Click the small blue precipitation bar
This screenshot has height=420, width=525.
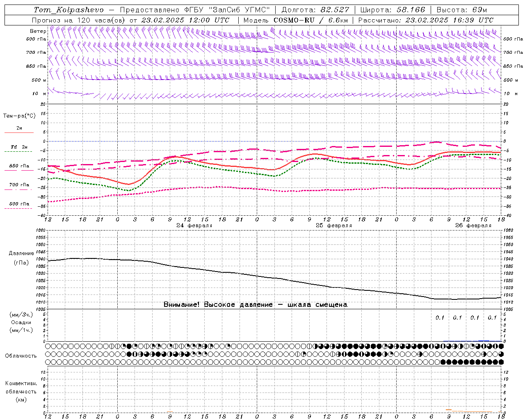[484, 340]
